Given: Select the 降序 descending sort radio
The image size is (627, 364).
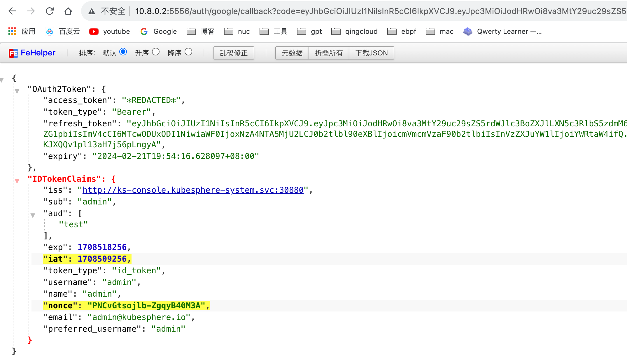Looking at the screenshot, I should point(188,52).
